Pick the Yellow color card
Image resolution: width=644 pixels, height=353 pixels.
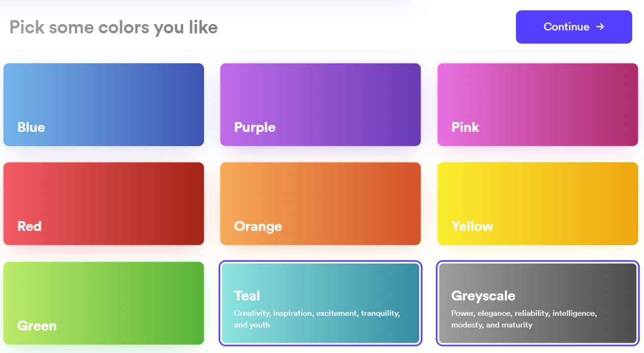point(538,203)
